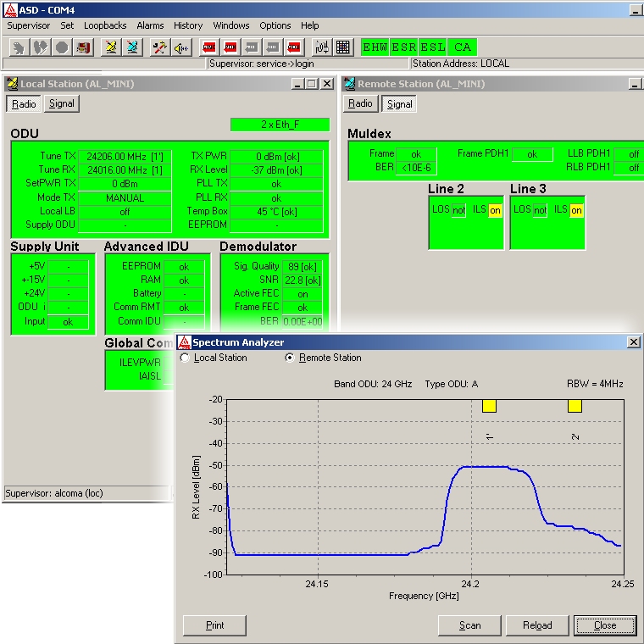Screen dimensions: 644x644
Task: Open the Loopbacks menu
Action: coord(105,25)
